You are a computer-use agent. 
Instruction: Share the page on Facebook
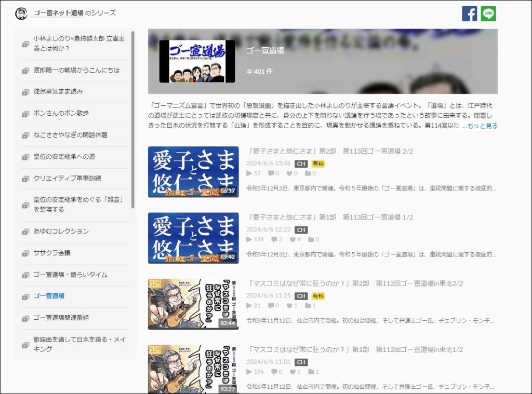click(469, 14)
